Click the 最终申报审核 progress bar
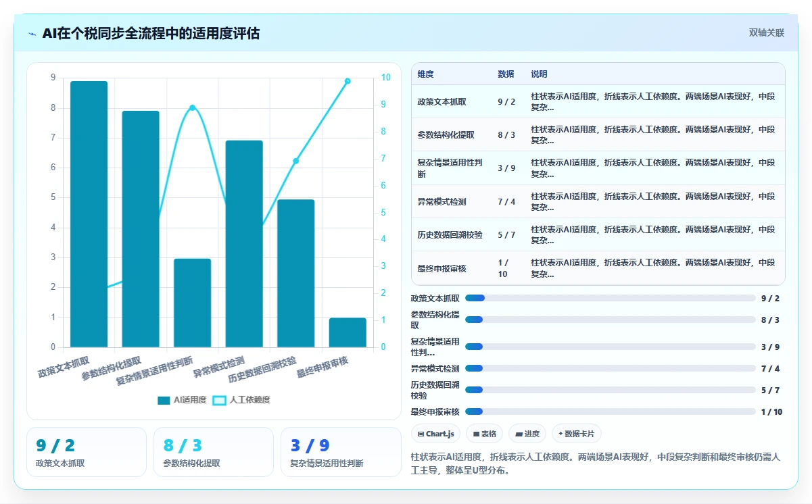The image size is (812, 504). coord(611,411)
